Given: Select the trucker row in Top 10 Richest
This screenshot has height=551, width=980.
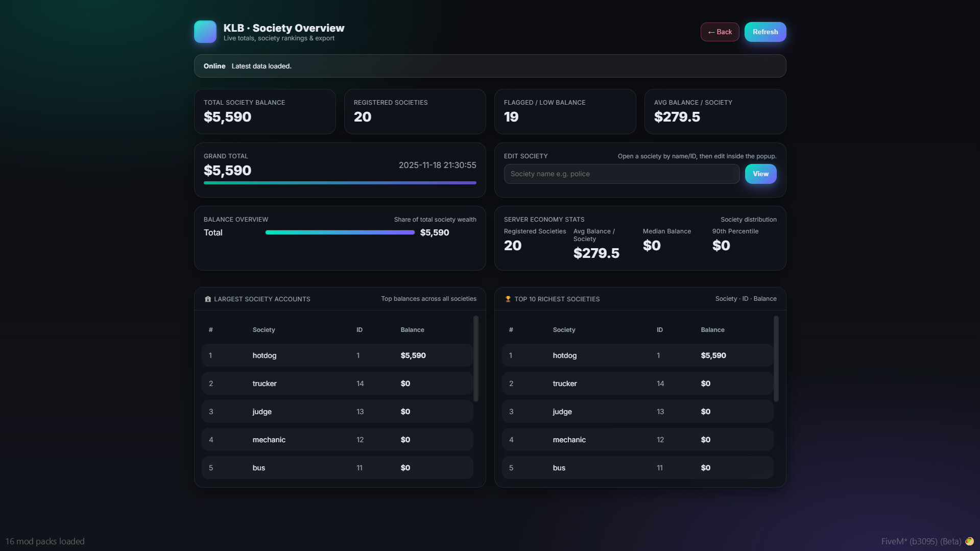Looking at the screenshot, I should (x=637, y=383).
